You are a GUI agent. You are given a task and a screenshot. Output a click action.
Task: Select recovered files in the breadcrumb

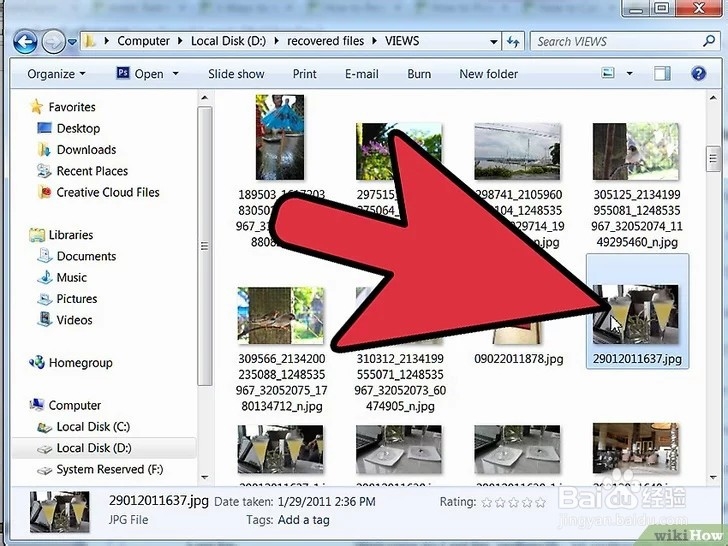(325, 41)
